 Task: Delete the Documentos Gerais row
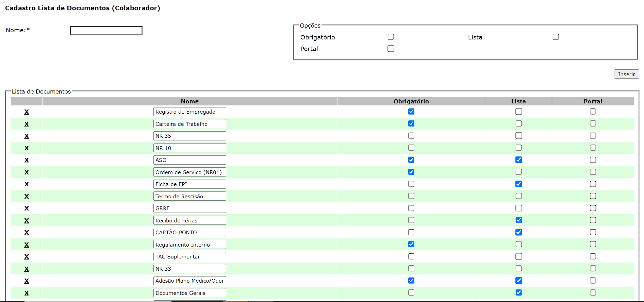click(27, 293)
